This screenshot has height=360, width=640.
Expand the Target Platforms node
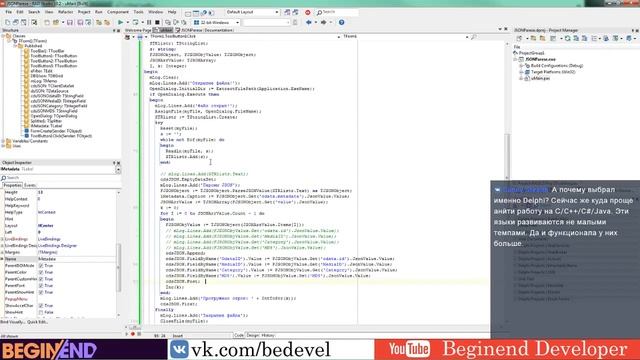click(521, 72)
